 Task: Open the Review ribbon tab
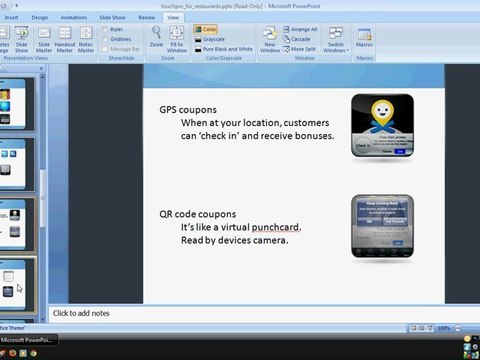(147, 17)
